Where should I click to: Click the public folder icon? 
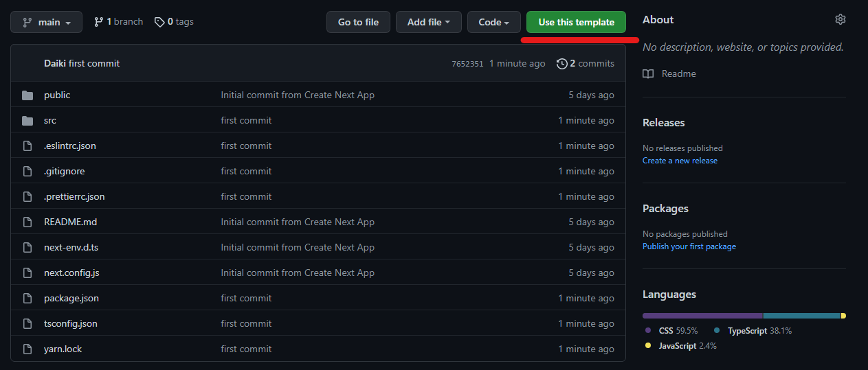point(27,95)
